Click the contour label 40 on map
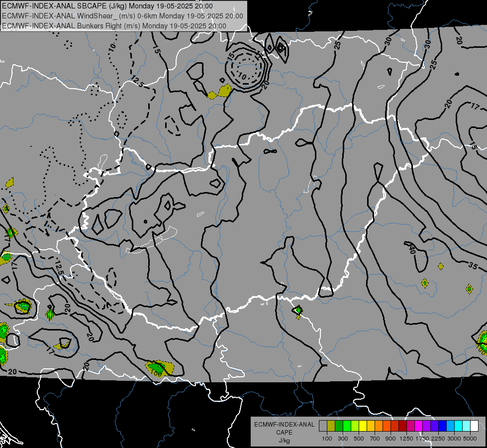This screenshot has height=448, width=487. [x=412, y=249]
